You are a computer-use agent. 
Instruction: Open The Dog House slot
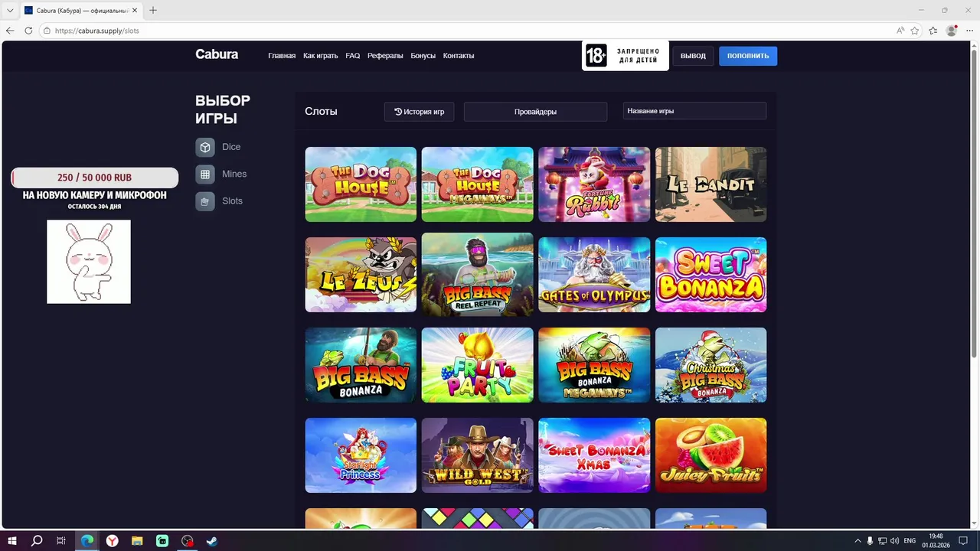point(361,184)
